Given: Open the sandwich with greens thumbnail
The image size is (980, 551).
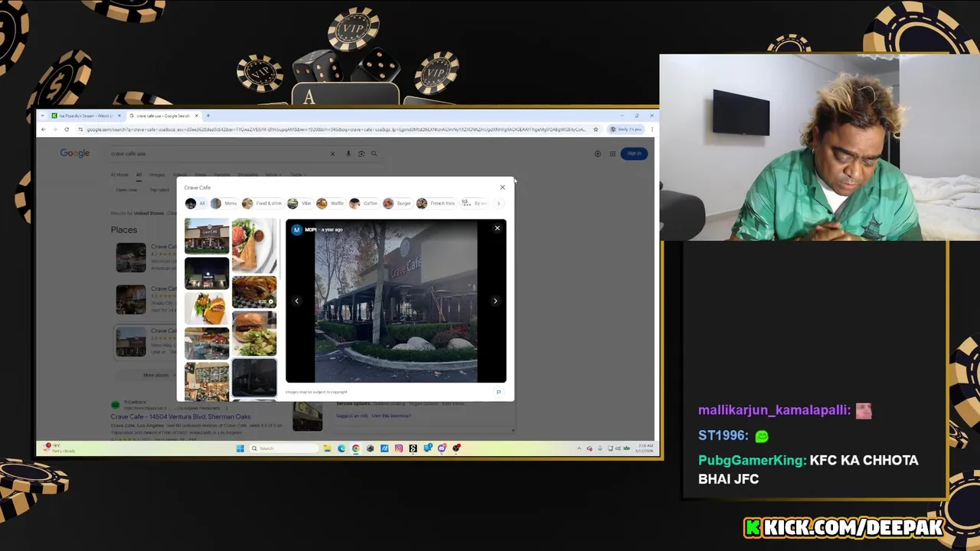Looking at the screenshot, I should [x=207, y=308].
